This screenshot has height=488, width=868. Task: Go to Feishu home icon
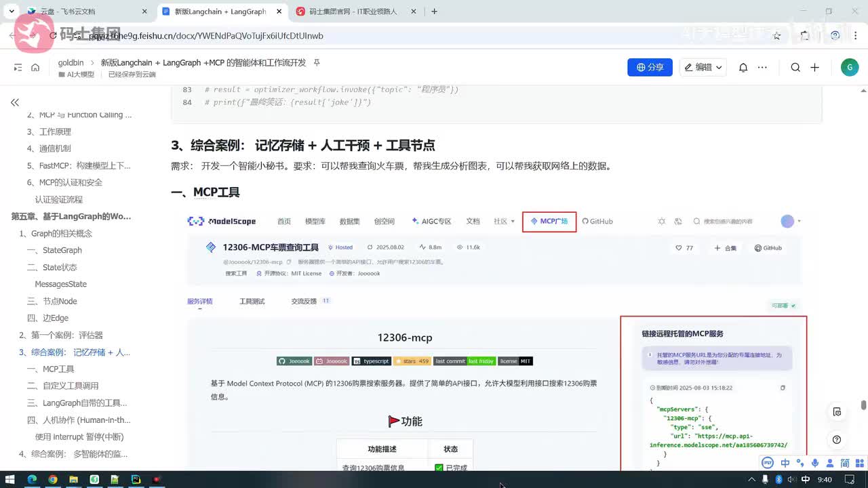pyautogui.click(x=35, y=68)
